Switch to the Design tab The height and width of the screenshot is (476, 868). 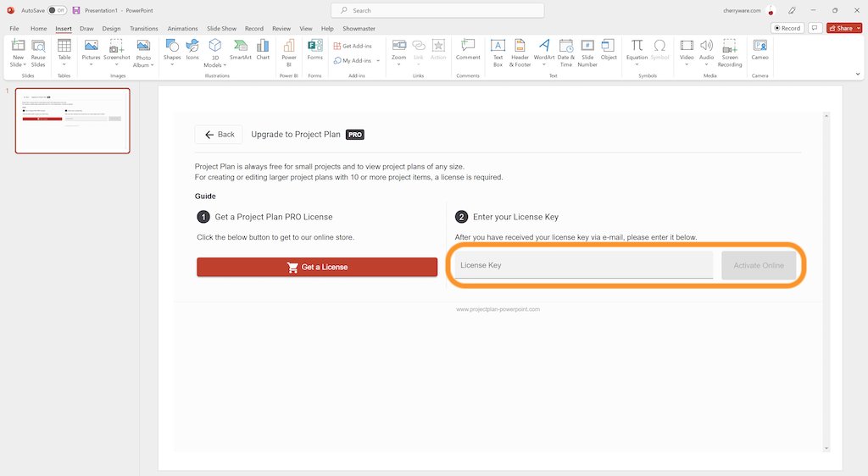[111, 28]
